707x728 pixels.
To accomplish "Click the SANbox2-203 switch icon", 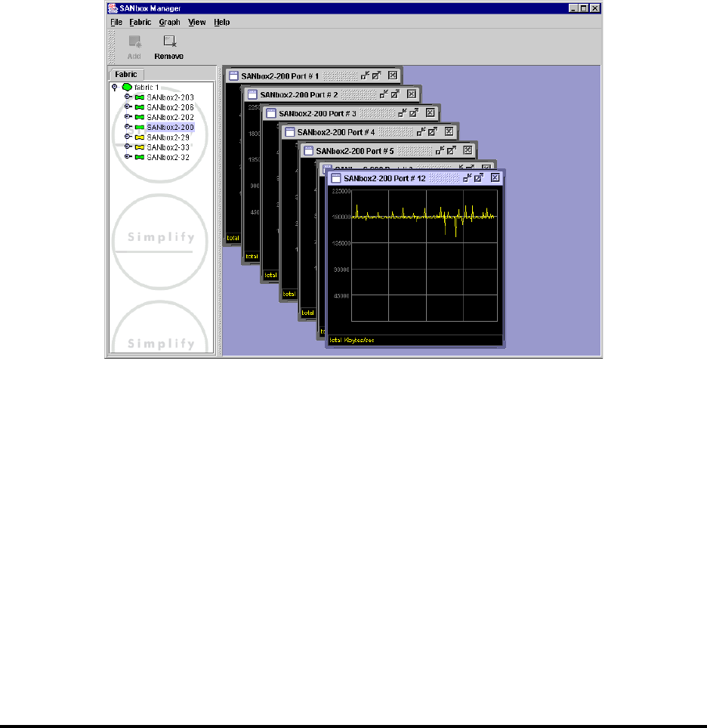I will [139, 97].
